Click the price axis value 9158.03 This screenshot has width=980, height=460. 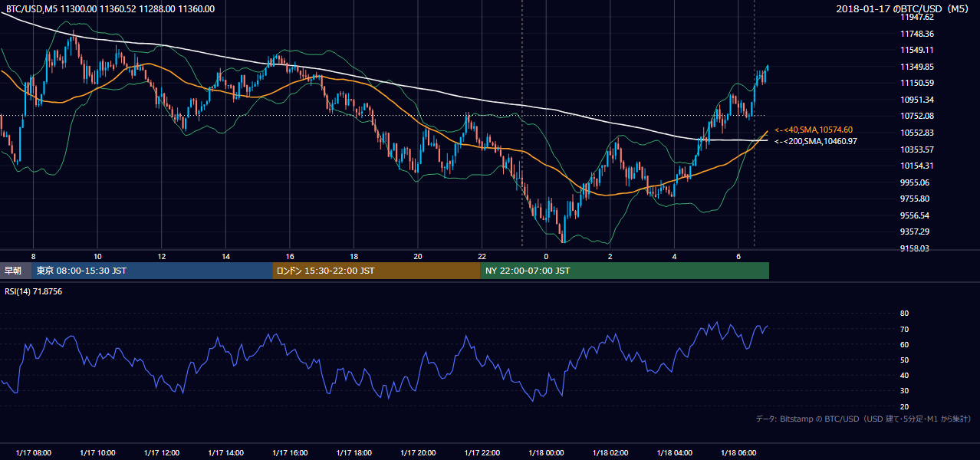[916, 248]
